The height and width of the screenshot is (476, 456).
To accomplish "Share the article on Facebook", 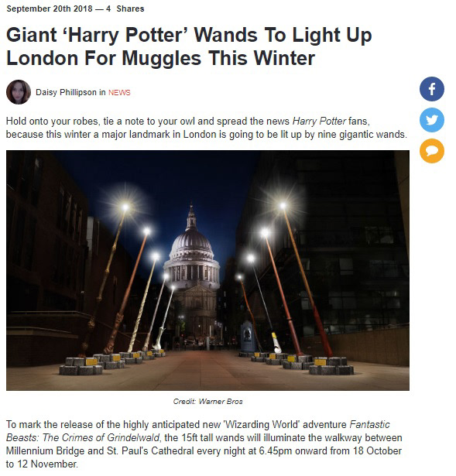I will (432, 89).
